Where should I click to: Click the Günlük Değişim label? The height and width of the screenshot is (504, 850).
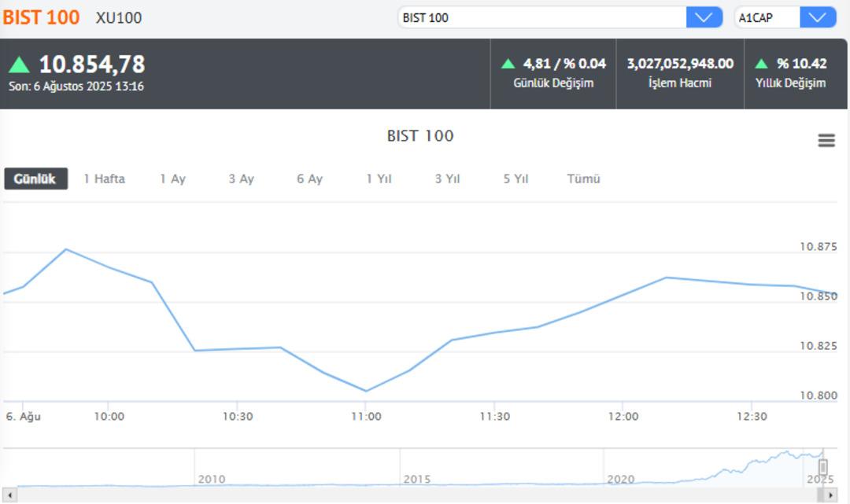553,83
